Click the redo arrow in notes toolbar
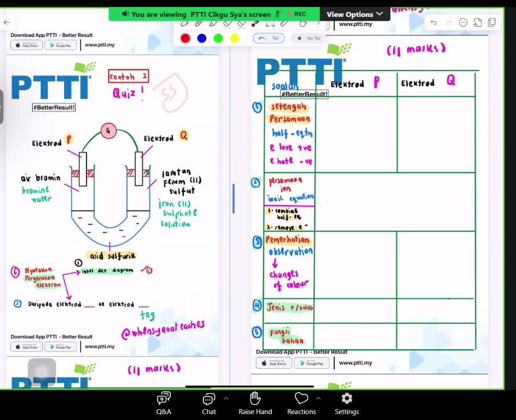Image resolution: width=516 pixels, height=420 pixels. pos(449,22)
